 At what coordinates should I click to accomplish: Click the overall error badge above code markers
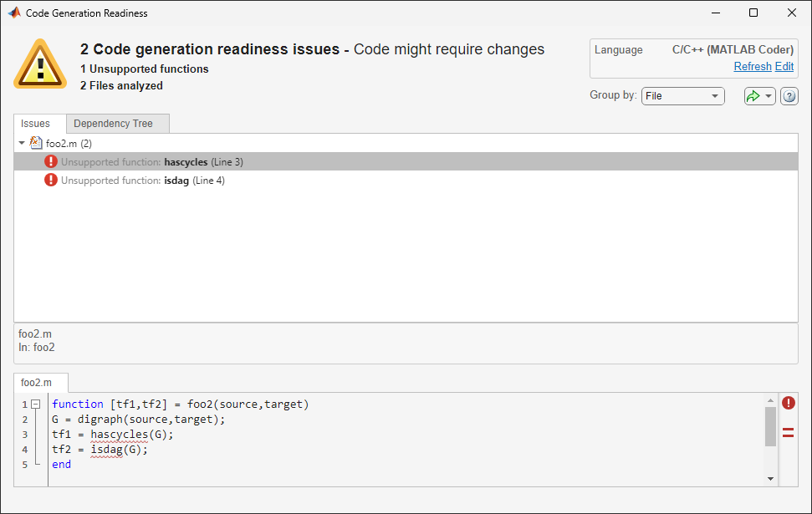788,403
